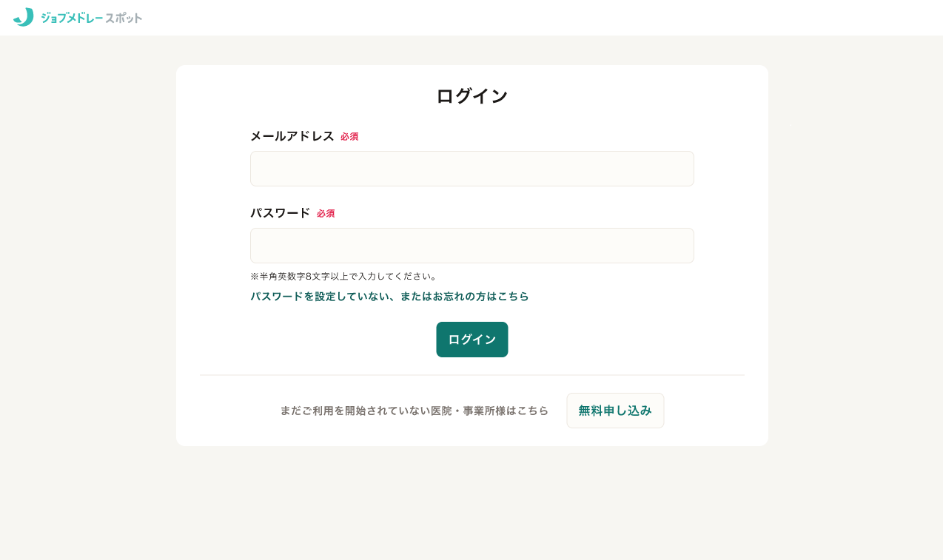Click the red 必須 badge beside メールアドレス
Screen dimensions: 943x560
(x=349, y=137)
